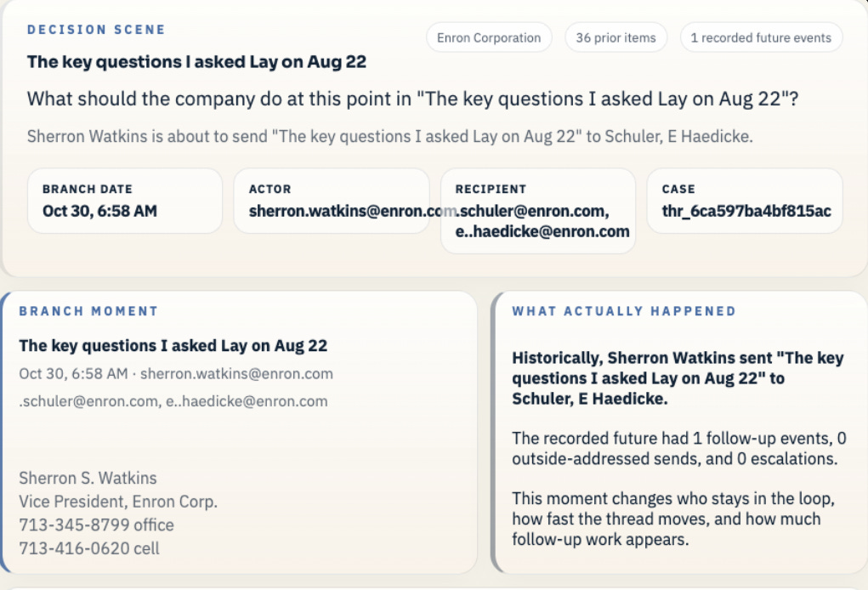Viewport: 868px width, 590px height.
Task: Click the cell number 713-416-0620
Action: click(89, 548)
